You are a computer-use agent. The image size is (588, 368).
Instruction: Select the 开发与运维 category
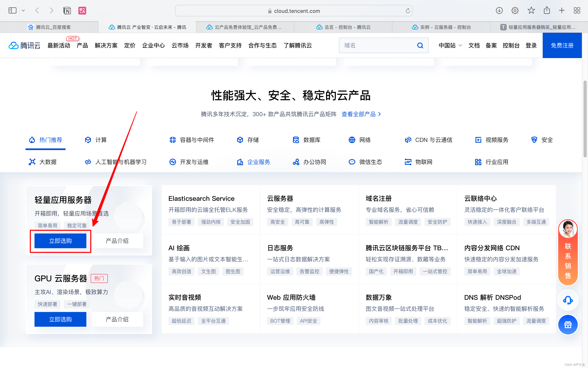(189, 162)
